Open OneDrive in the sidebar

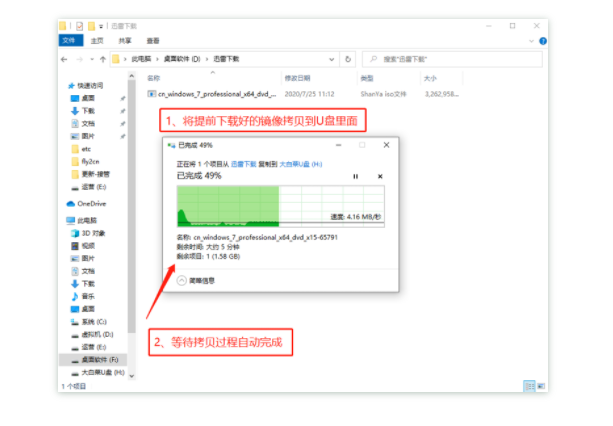coord(91,203)
